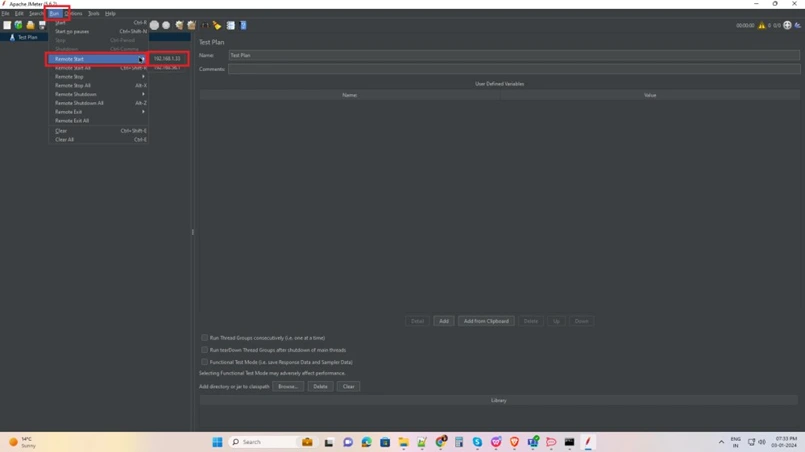The image size is (805, 452).
Task: Click the Comments input field
Action: [514, 69]
